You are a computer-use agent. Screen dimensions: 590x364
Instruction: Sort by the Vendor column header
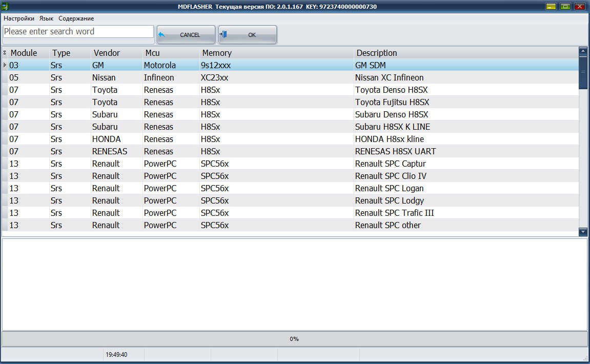point(117,53)
